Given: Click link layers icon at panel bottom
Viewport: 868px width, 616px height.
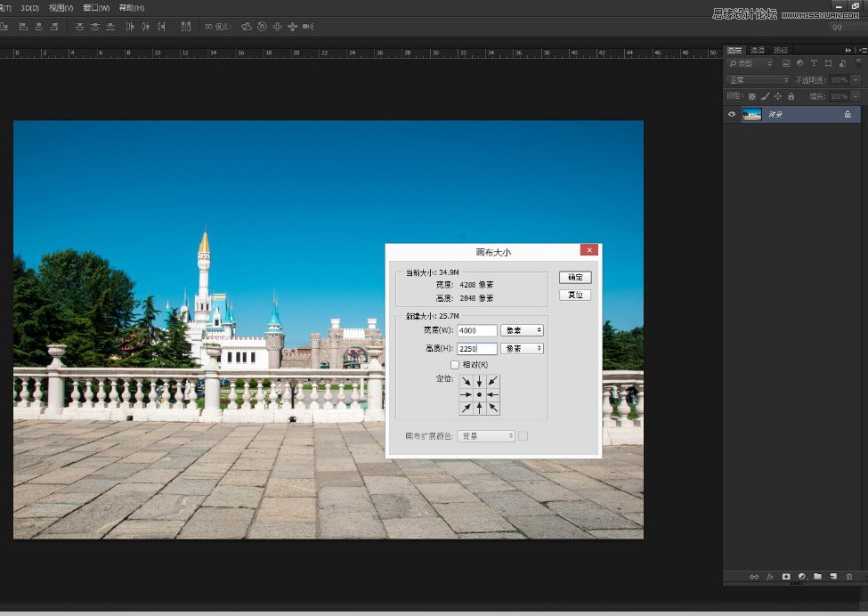Looking at the screenshot, I should [x=754, y=576].
